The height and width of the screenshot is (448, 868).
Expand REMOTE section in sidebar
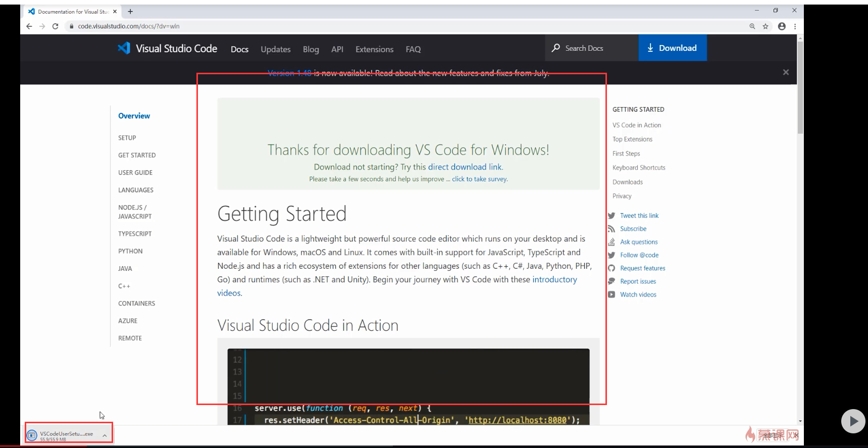130,338
